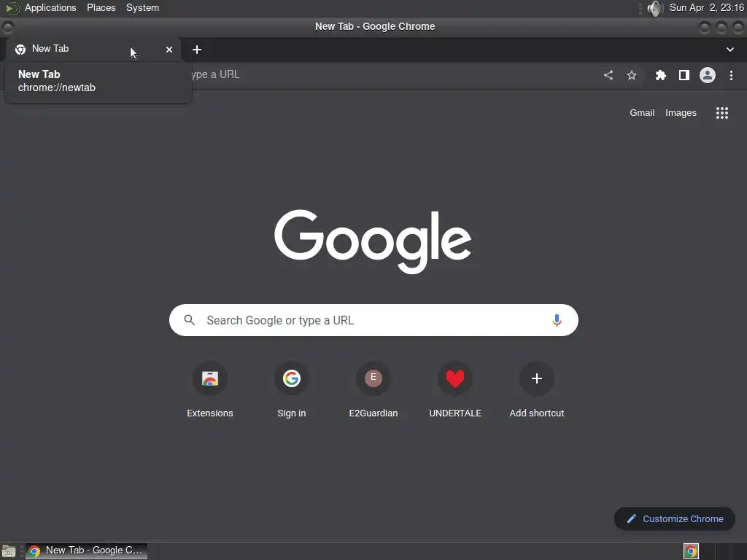Click the volume speaker icon in panel
Image resolution: width=747 pixels, height=560 pixels.
pyautogui.click(x=656, y=8)
